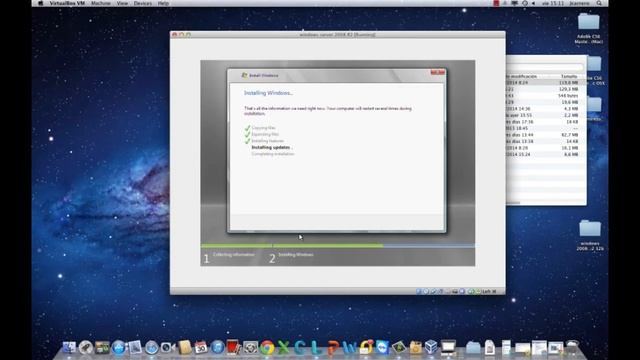Click the Collecting information step label
Viewport: 640px width, 360px height.
(x=233, y=255)
